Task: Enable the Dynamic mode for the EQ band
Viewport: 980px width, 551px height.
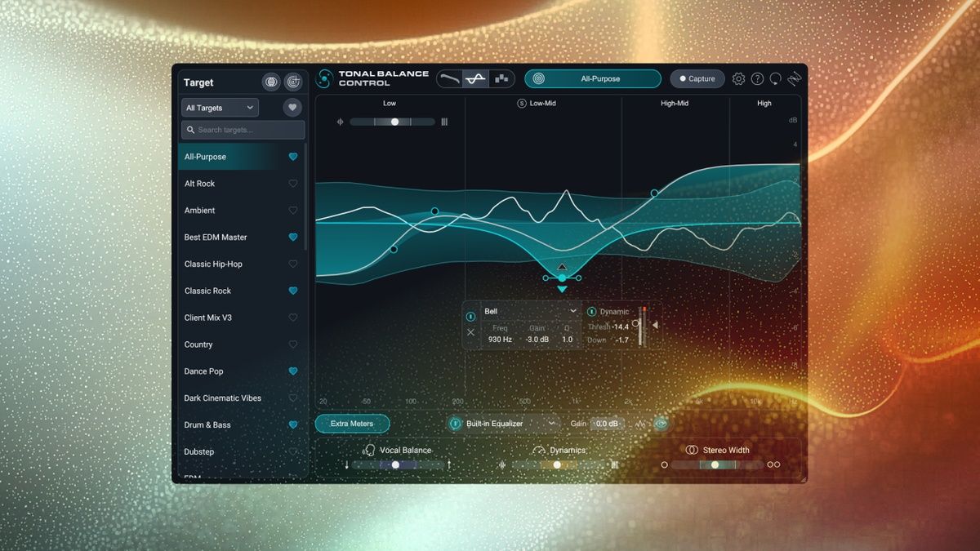Action: [590, 311]
